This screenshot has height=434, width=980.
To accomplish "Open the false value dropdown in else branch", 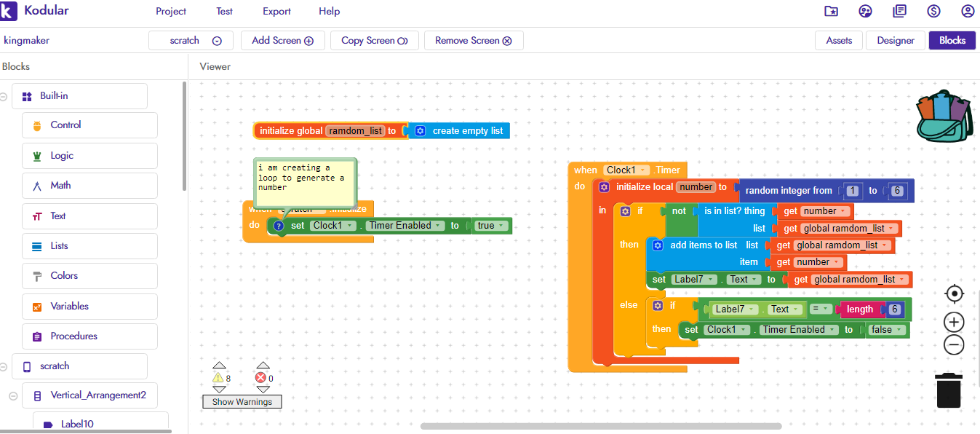I will [x=901, y=330].
